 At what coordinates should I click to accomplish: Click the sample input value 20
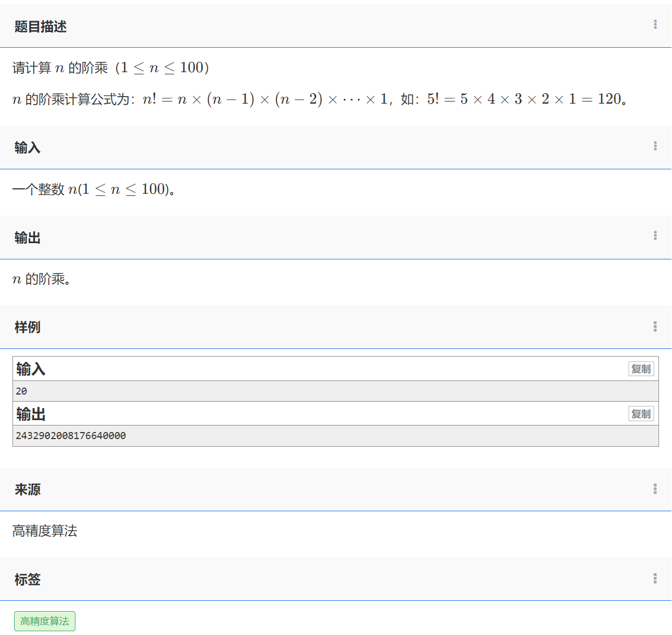click(x=22, y=391)
